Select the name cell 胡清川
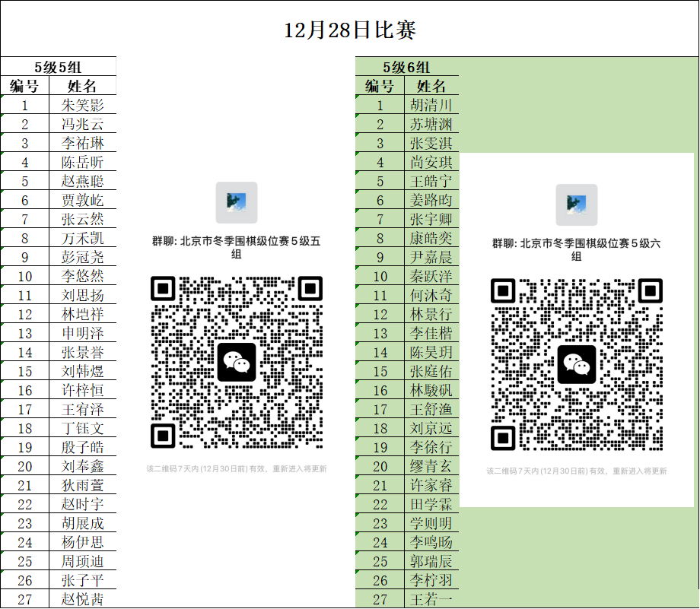This screenshot has width=700, height=609. (431, 105)
